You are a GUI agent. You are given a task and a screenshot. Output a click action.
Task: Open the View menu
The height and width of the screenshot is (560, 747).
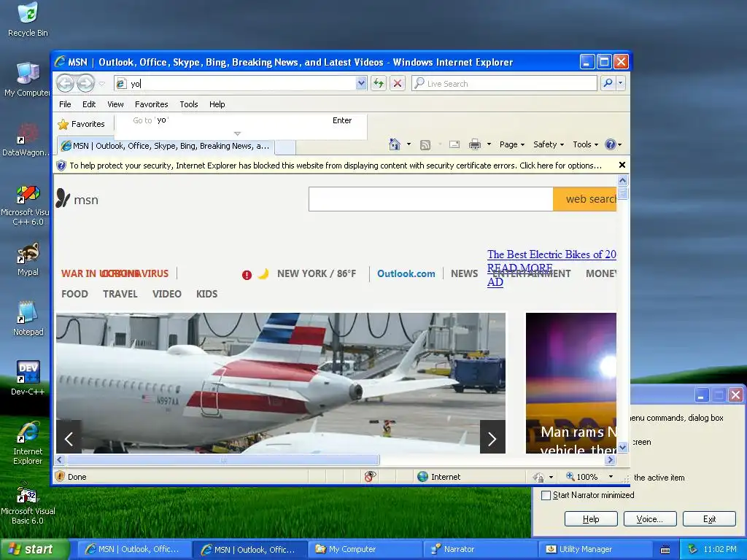pos(115,104)
